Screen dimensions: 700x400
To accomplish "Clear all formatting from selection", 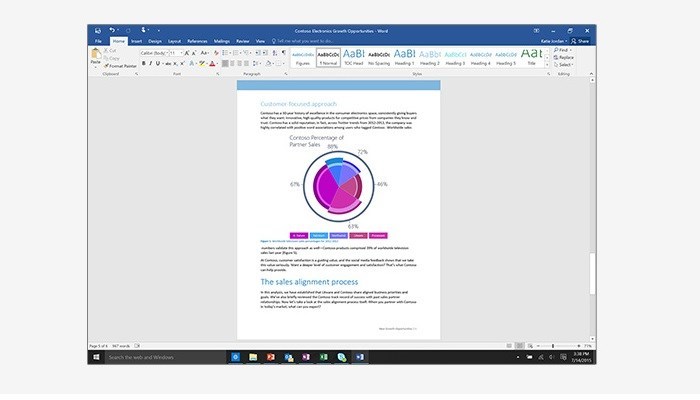I will (216, 53).
